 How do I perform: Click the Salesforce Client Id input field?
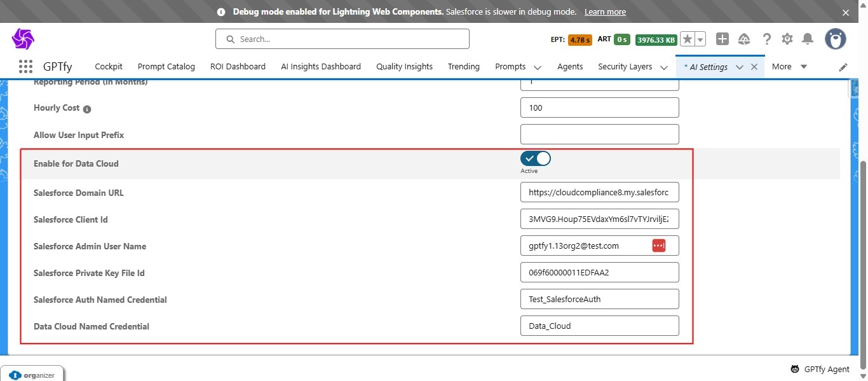(599, 219)
